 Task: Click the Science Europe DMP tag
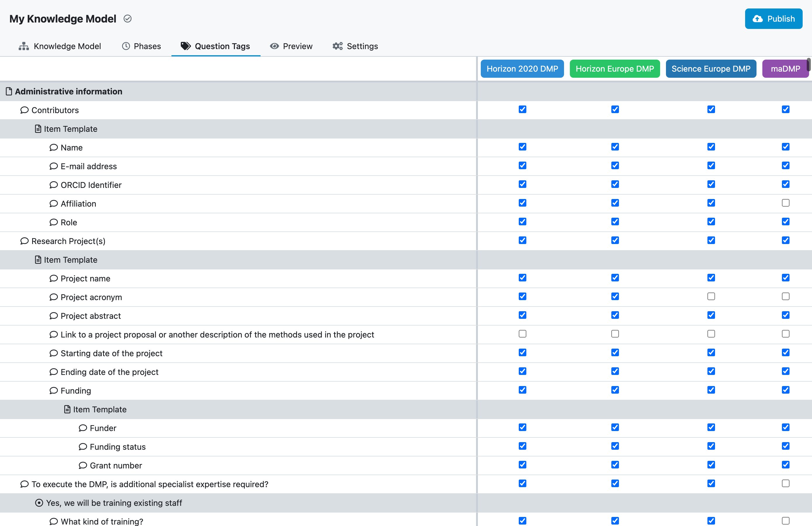[711, 69]
